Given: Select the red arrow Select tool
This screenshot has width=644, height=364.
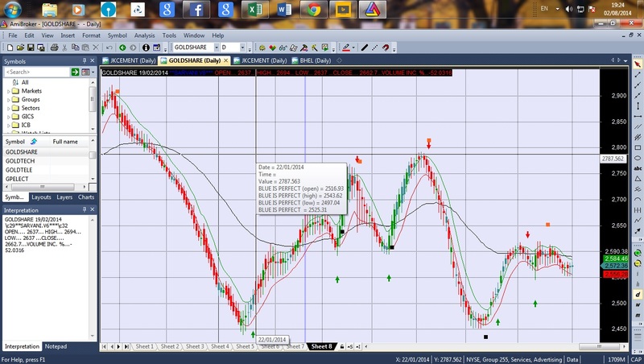Looking at the screenshot, I should [x=638, y=64].
